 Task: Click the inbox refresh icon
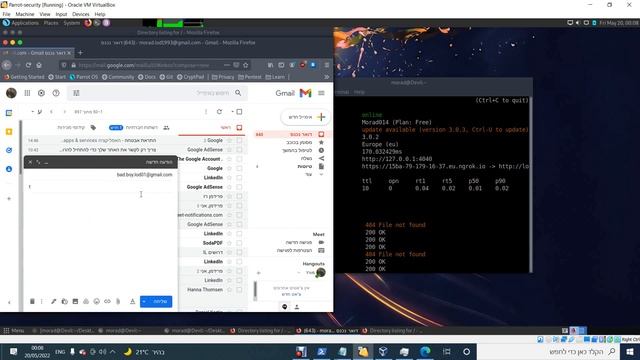(219, 111)
